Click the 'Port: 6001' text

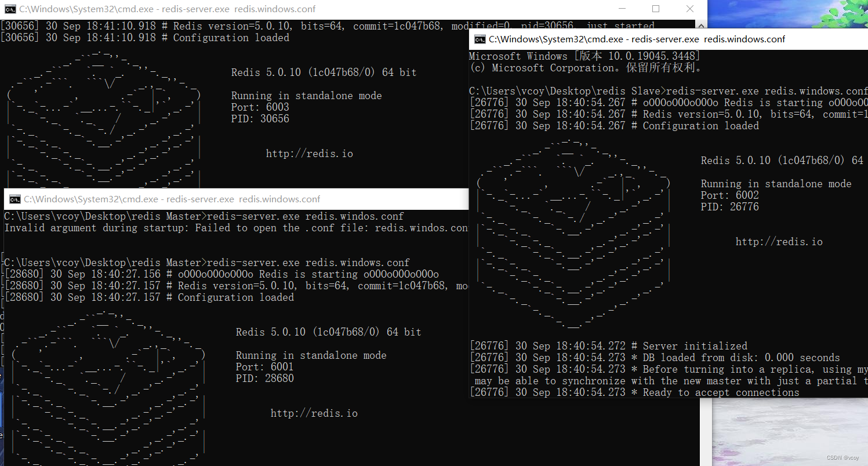click(x=264, y=367)
